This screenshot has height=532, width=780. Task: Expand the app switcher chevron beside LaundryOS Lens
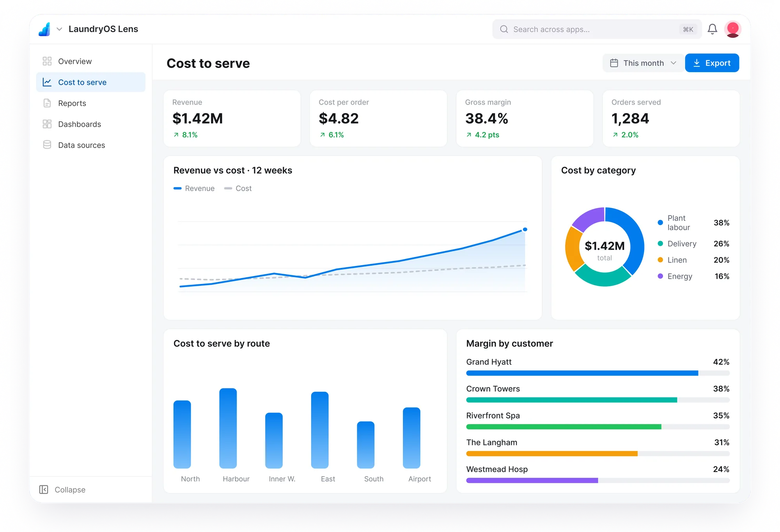[59, 29]
